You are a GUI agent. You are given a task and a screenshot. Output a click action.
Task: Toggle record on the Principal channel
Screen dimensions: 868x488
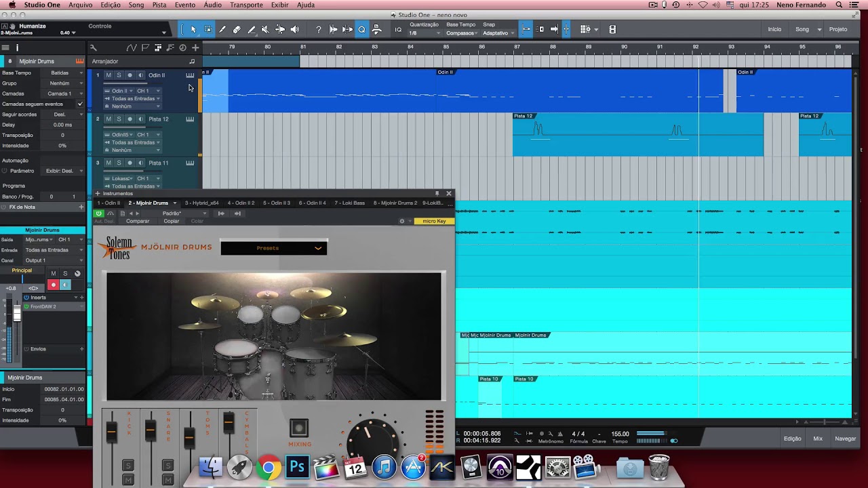coord(53,285)
